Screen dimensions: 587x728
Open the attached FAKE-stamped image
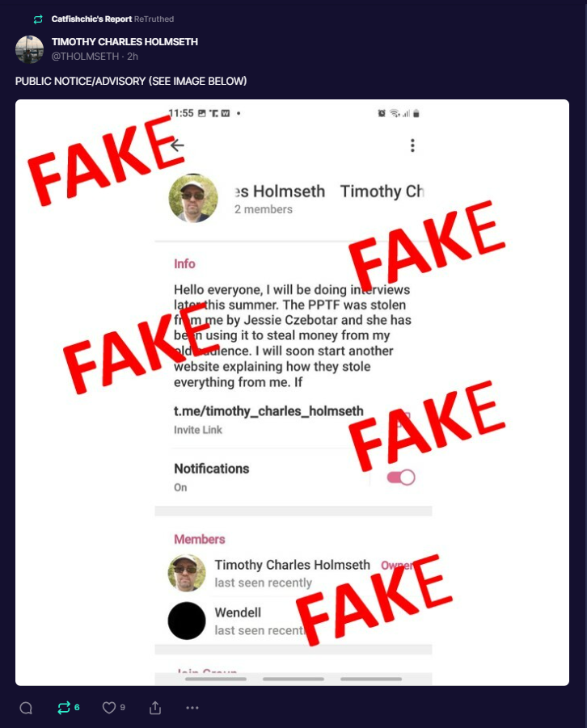(x=292, y=393)
